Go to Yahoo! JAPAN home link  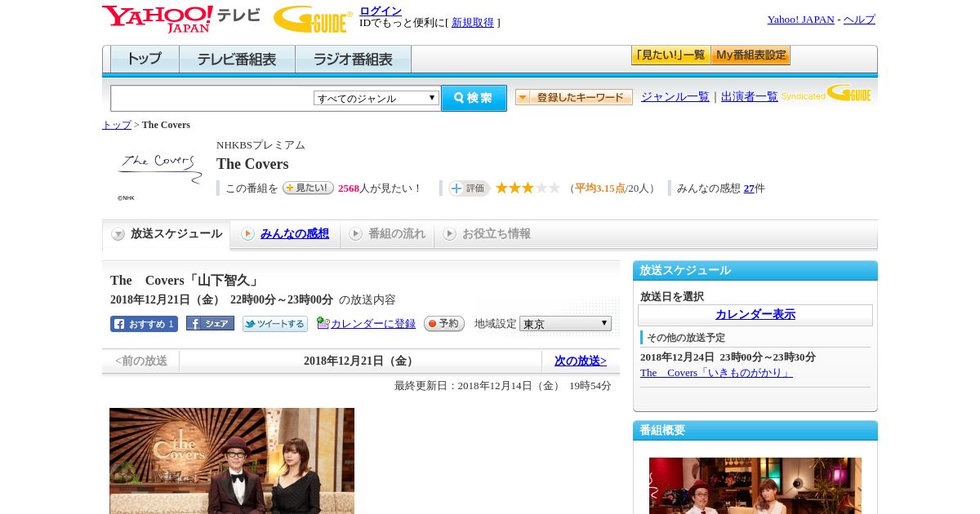(x=800, y=20)
